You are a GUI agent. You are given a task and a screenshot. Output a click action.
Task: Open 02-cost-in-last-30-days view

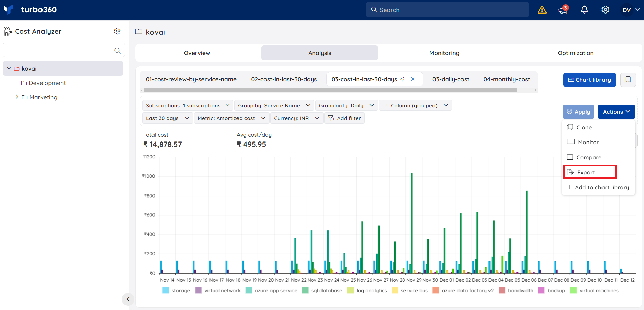pyautogui.click(x=284, y=79)
